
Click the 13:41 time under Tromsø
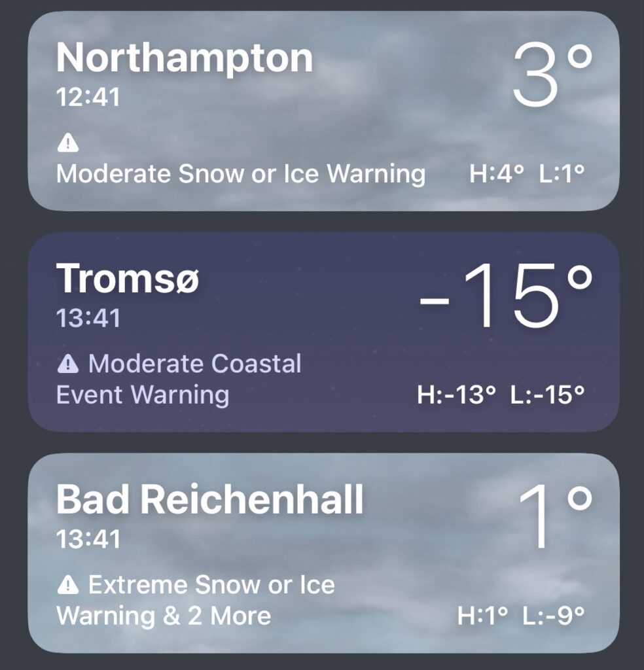[88, 319]
